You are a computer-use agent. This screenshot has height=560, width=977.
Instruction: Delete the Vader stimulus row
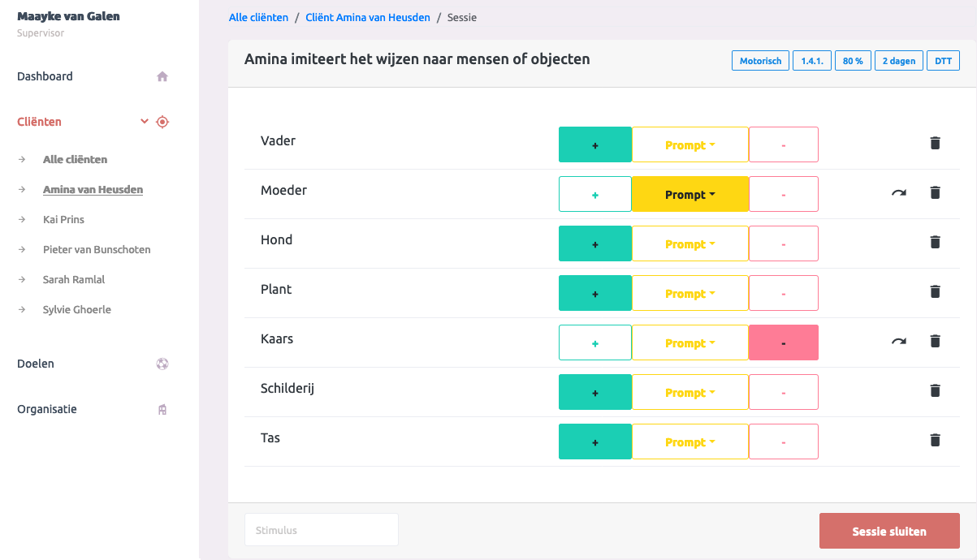coord(935,144)
